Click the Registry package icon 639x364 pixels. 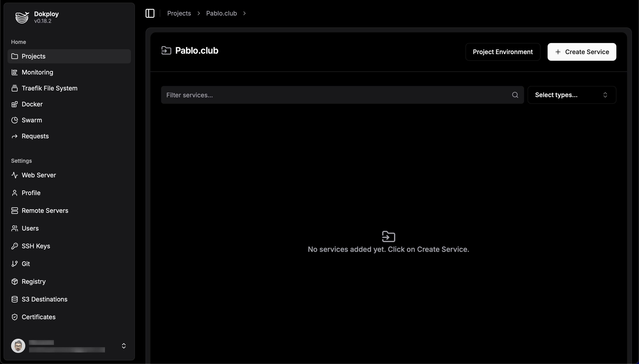click(x=14, y=282)
